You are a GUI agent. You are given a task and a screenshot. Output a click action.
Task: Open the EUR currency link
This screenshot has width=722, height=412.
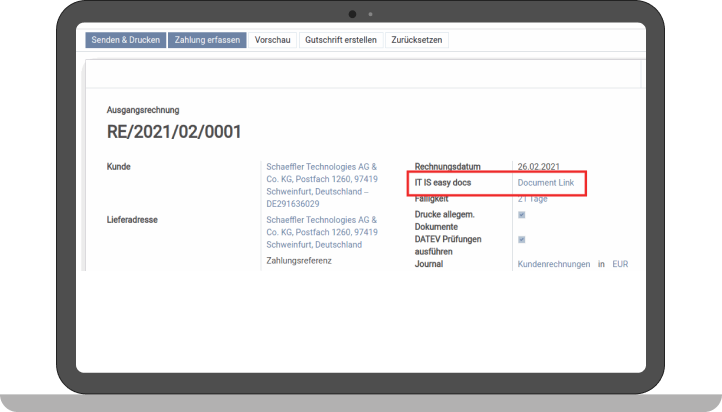coord(620,264)
